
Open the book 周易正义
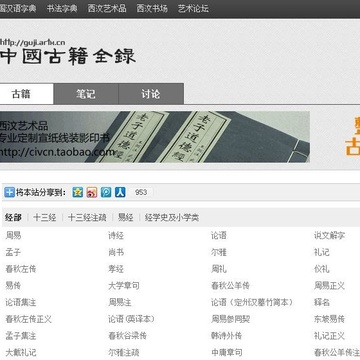[x=329, y=286]
